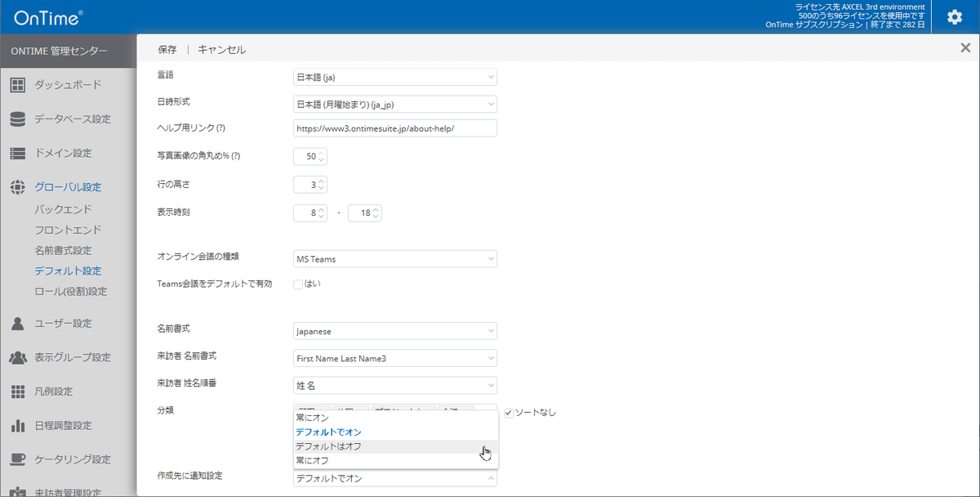Open バックエンド submenu item
This screenshot has height=497, width=980.
coord(63,209)
